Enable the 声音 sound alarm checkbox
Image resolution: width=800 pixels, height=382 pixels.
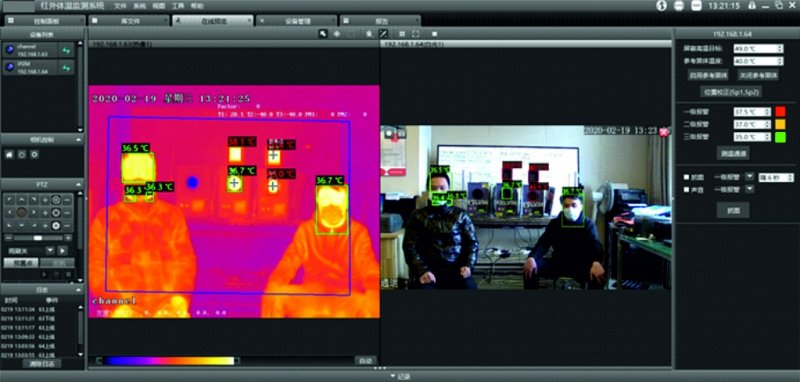[687, 189]
